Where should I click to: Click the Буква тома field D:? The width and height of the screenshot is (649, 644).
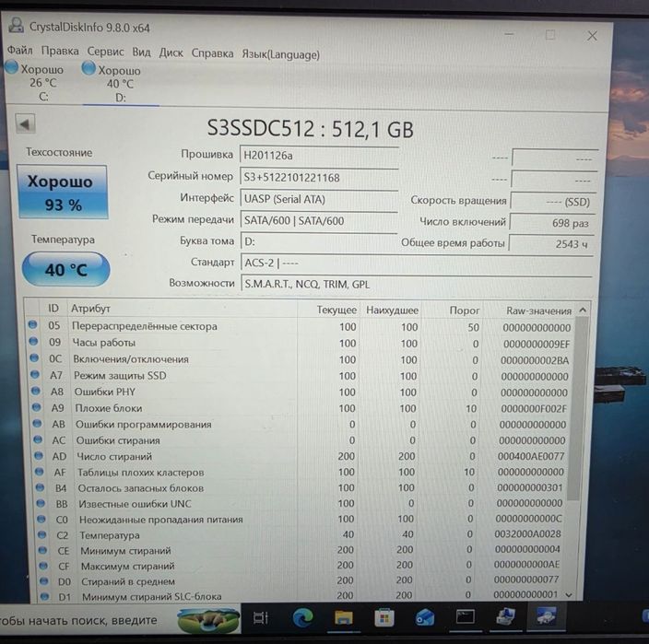(x=319, y=241)
